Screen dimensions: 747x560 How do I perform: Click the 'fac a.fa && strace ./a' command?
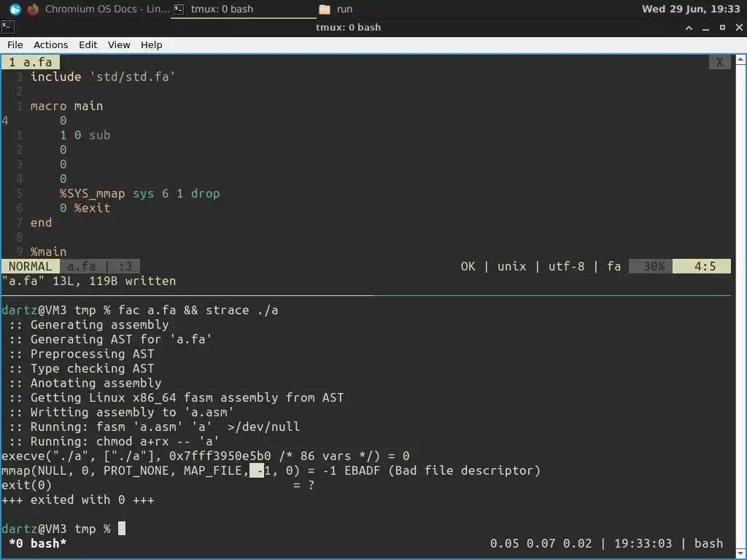click(x=198, y=310)
